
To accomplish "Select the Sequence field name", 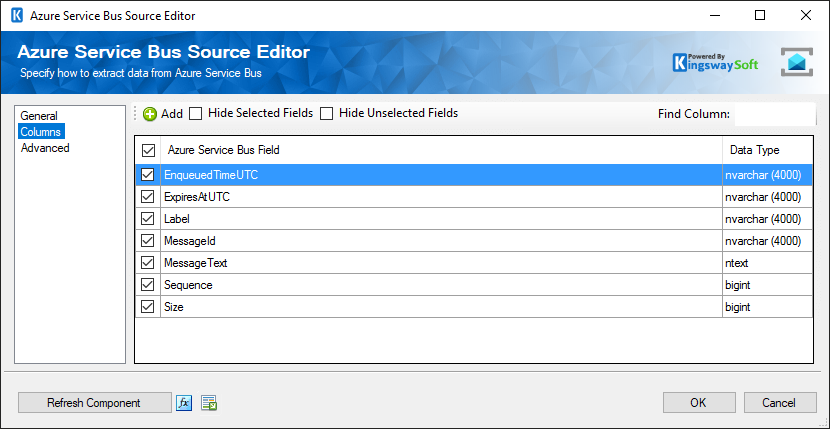I will click(188, 285).
